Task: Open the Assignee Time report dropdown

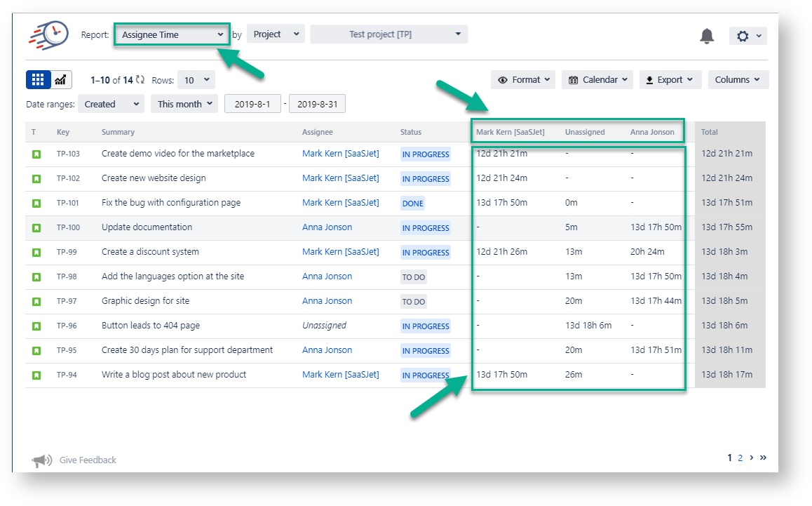Action: pyautogui.click(x=172, y=34)
